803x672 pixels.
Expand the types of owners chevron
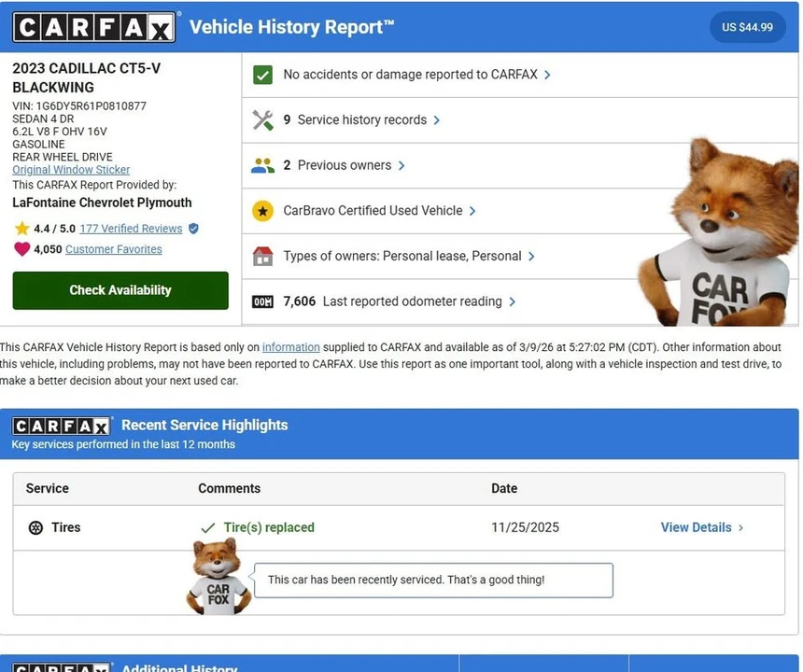pyautogui.click(x=531, y=257)
